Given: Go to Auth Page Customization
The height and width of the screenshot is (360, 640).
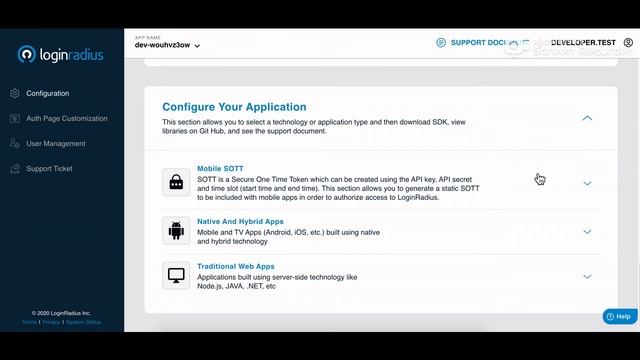Looking at the screenshot, I should [x=67, y=119].
